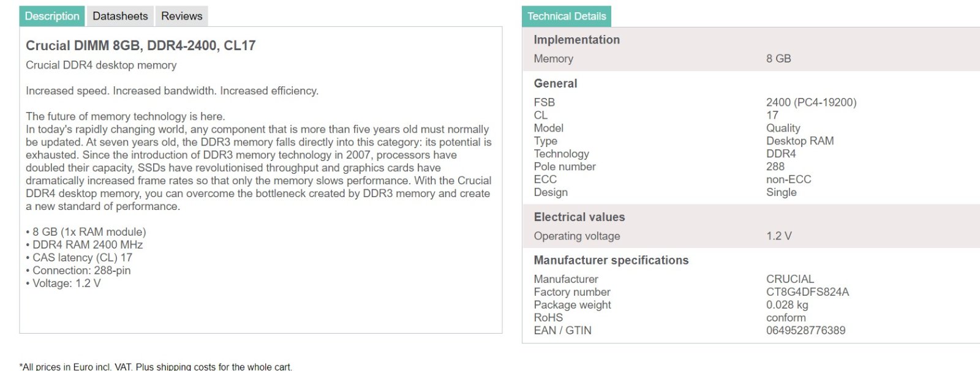Click the CRUCIAL manufacturer value
The height and width of the screenshot is (371, 980).
[790, 279]
